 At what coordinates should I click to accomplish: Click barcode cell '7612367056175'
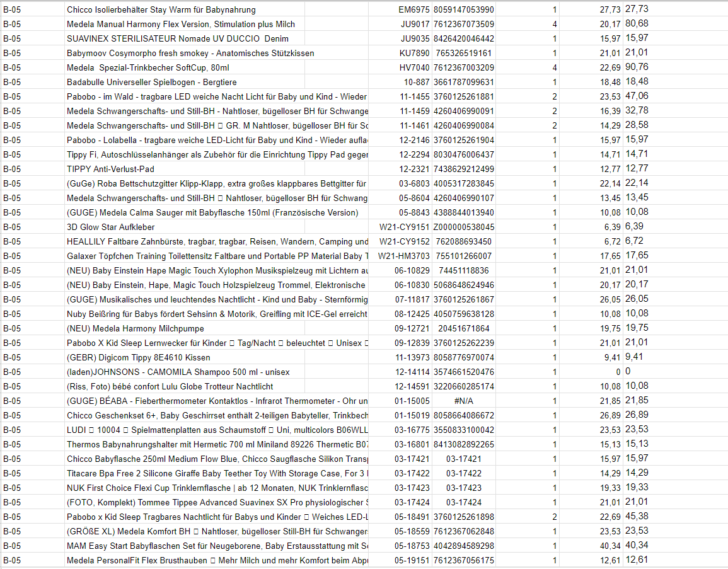point(463,560)
